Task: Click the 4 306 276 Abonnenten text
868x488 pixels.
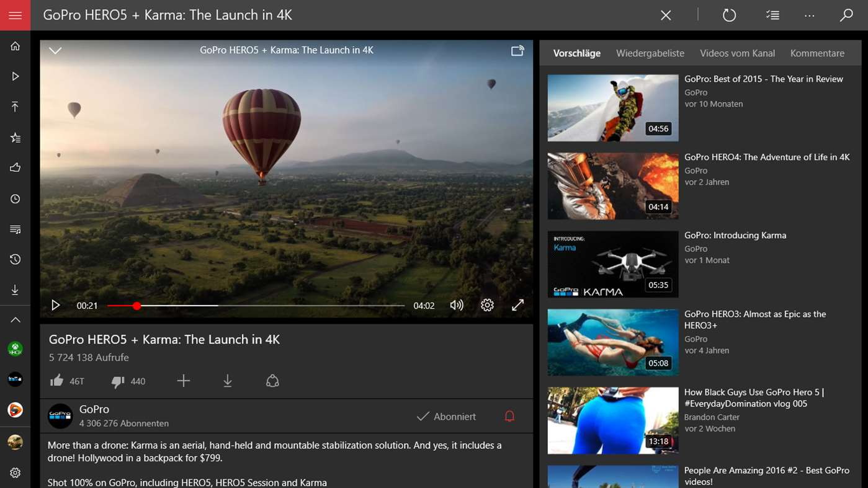Action: (x=124, y=424)
